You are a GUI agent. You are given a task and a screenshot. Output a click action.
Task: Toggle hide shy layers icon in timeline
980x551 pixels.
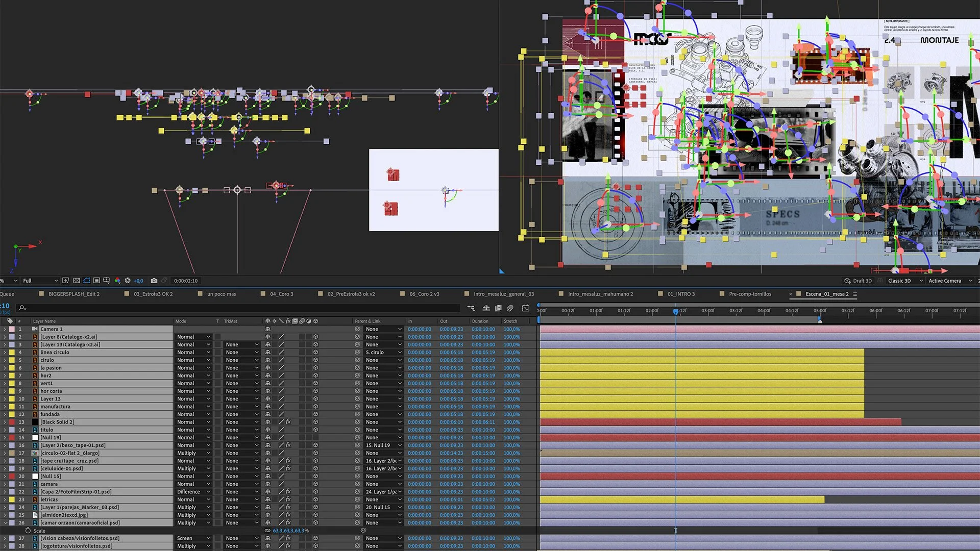pos(486,308)
